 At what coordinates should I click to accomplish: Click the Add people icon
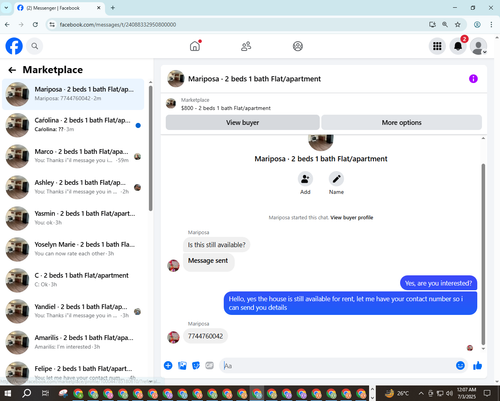point(305,179)
